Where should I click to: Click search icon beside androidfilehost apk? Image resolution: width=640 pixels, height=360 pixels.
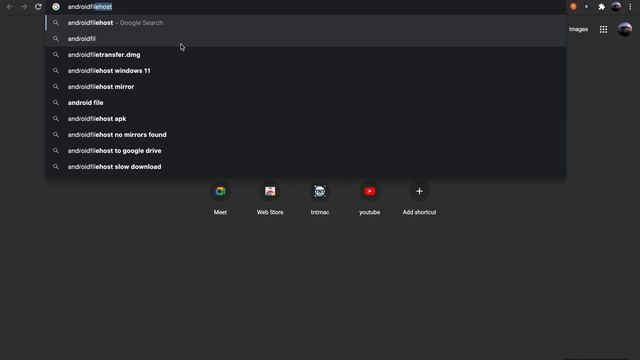pos(56,119)
